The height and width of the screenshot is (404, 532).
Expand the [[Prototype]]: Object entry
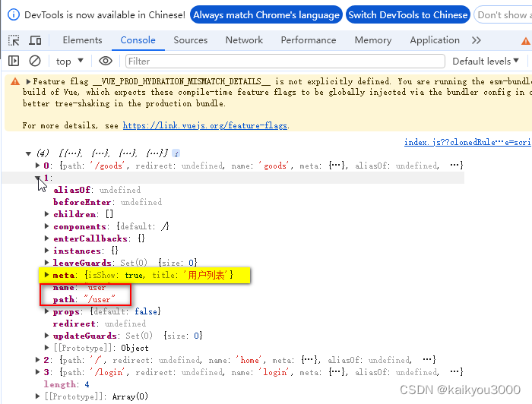click(x=47, y=348)
